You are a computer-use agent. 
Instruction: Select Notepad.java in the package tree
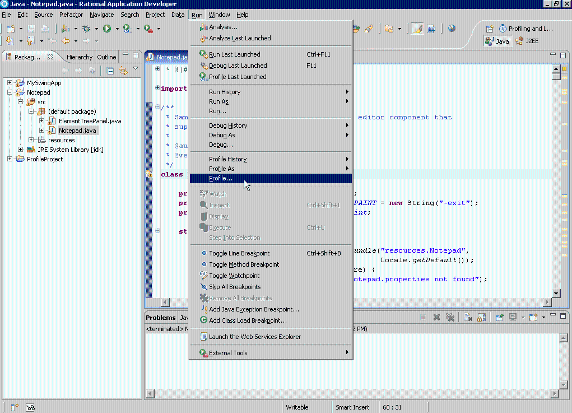(77, 130)
